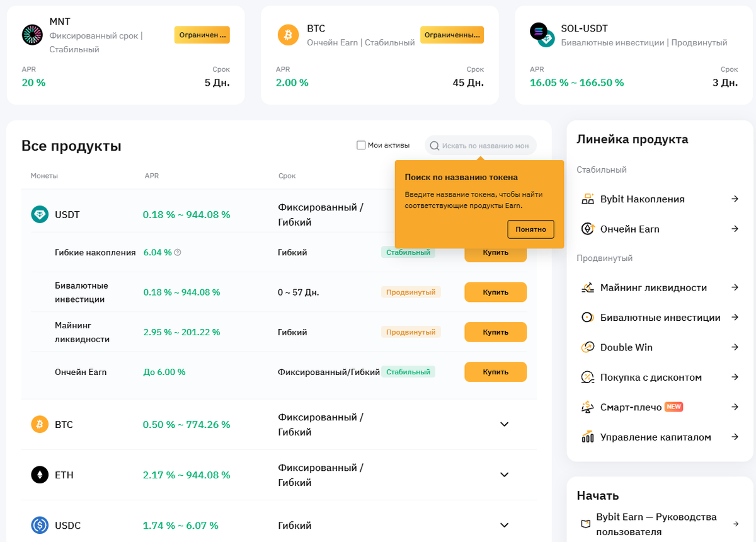
Task: Open Bybit Earn user guides link
Action: tap(660, 524)
